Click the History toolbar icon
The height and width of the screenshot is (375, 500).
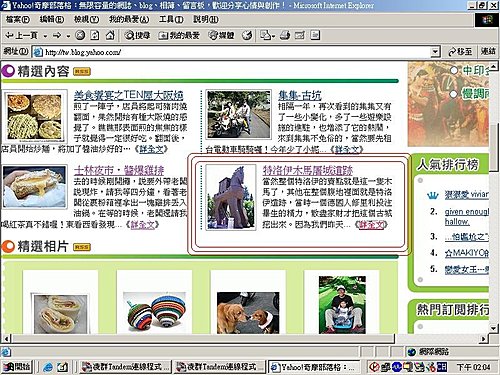click(x=247, y=35)
